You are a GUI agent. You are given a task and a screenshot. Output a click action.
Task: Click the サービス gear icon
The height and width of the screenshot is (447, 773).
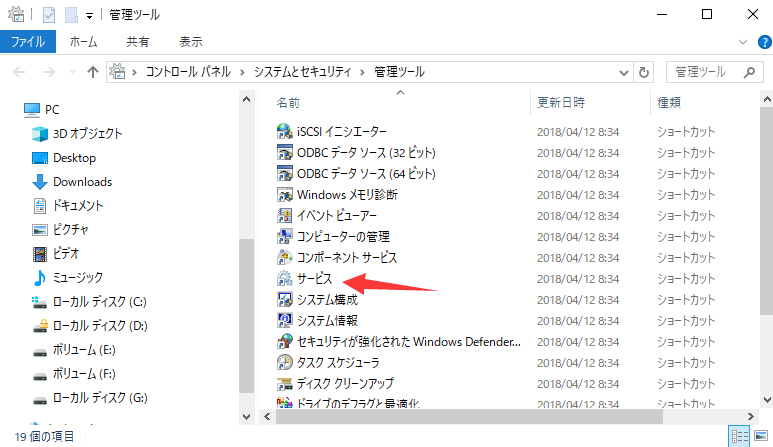(284, 278)
